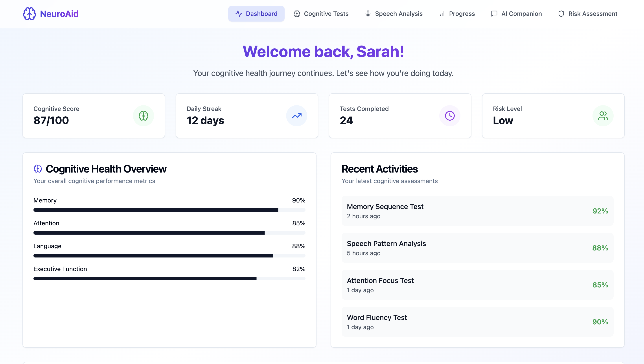Click the shield icon for Risk Assessment
644x364 pixels.
561,14
